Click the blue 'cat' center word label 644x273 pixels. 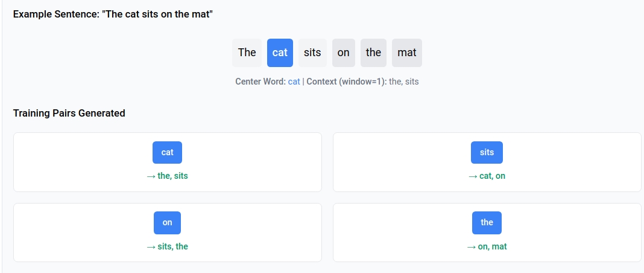point(294,82)
